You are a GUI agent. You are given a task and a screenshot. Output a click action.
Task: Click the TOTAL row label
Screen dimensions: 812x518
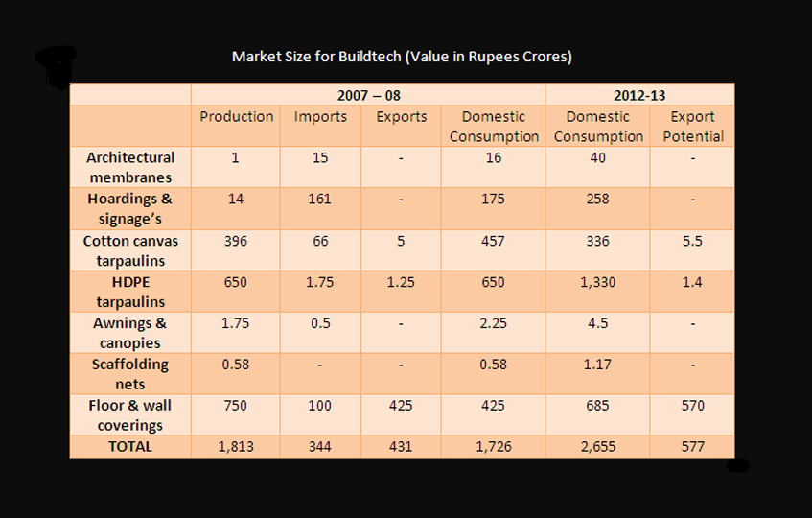coord(130,446)
